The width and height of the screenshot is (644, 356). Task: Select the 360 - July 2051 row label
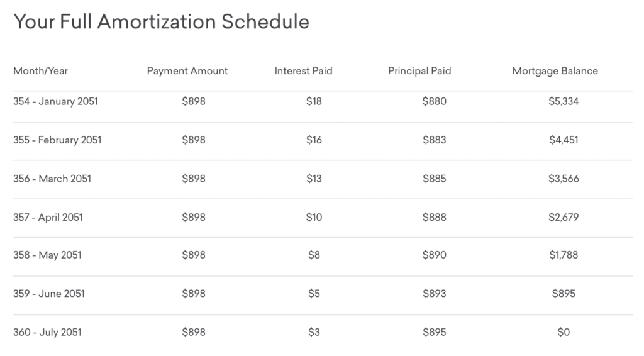(47, 332)
